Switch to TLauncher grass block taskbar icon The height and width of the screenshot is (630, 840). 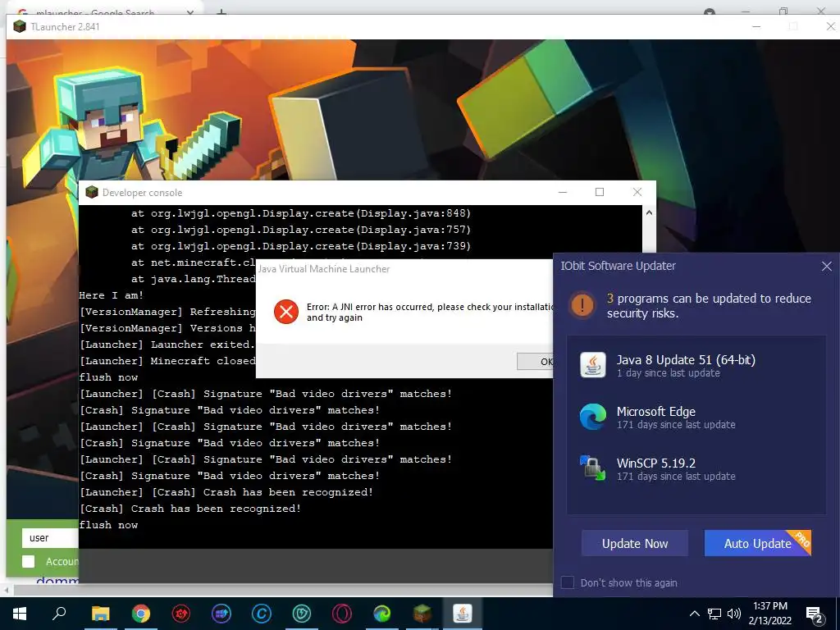coord(422,614)
